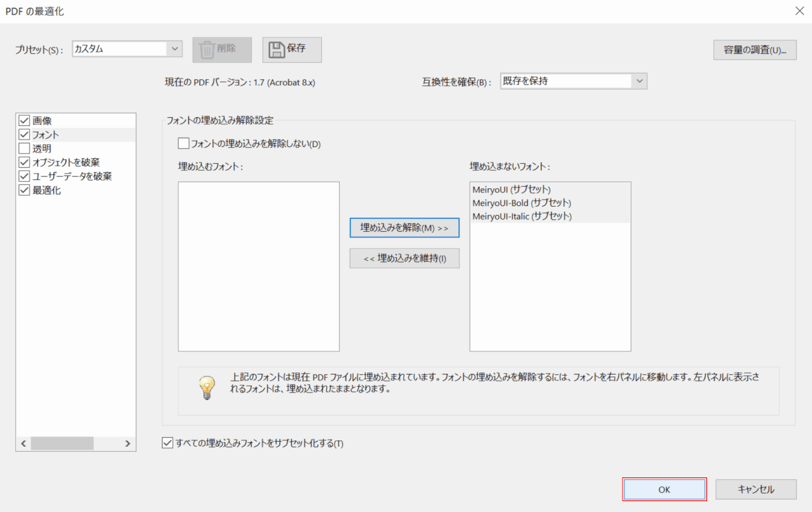
Task: Open 容量の調査 button
Action: click(754, 50)
